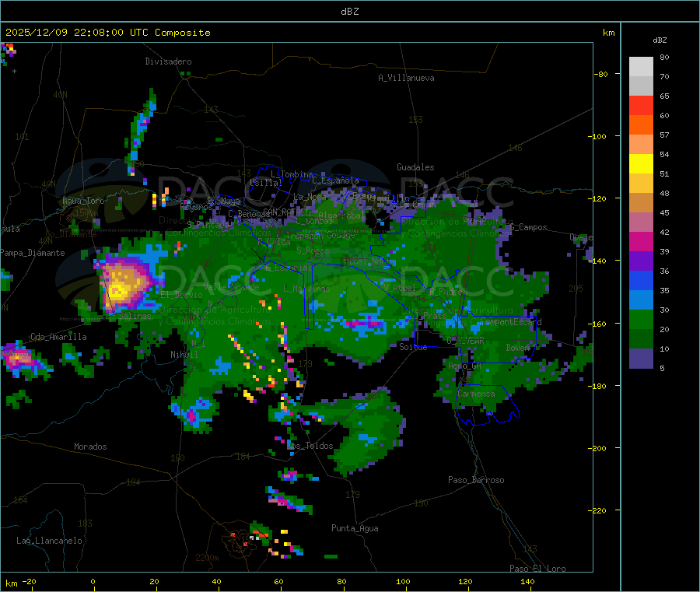The image size is (700, 592).
Task: Click the A_Villanueva location label
Action: click(406, 78)
